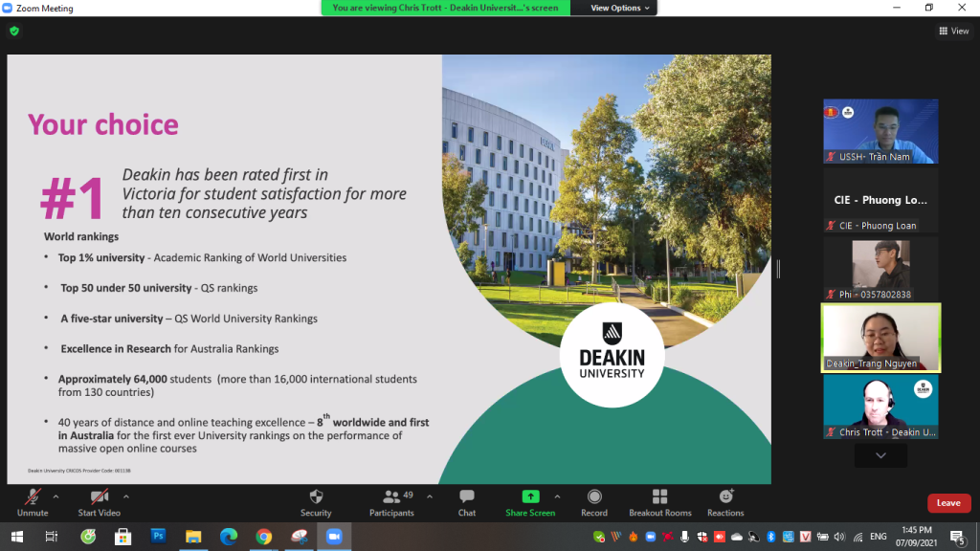The image size is (980, 551).
Task: Show more participant videos with down chevron
Action: tap(880, 455)
